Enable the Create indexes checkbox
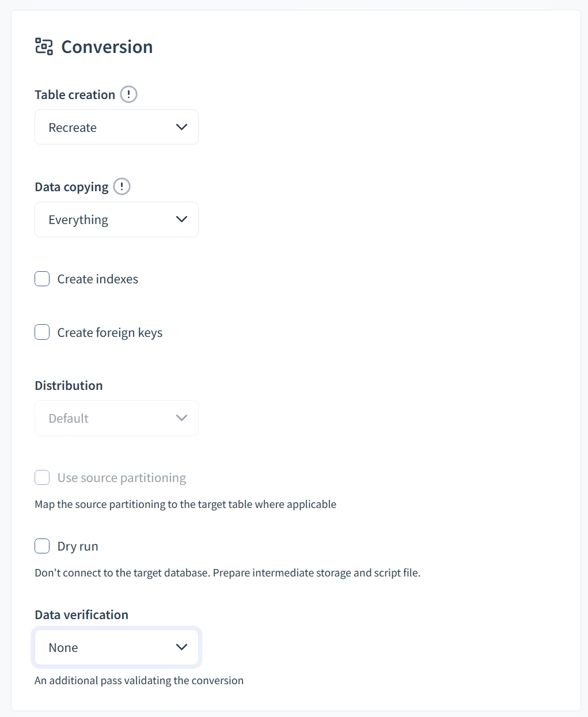 42,279
